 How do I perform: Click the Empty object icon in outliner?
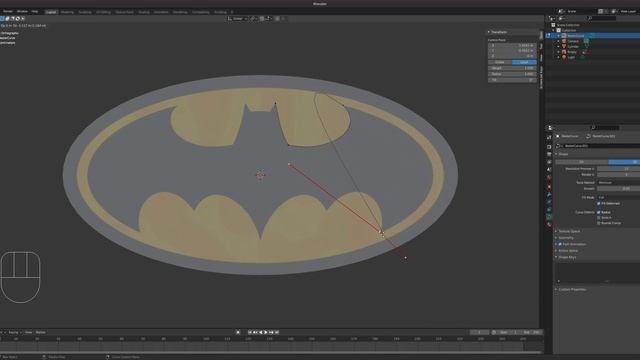click(564, 52)
